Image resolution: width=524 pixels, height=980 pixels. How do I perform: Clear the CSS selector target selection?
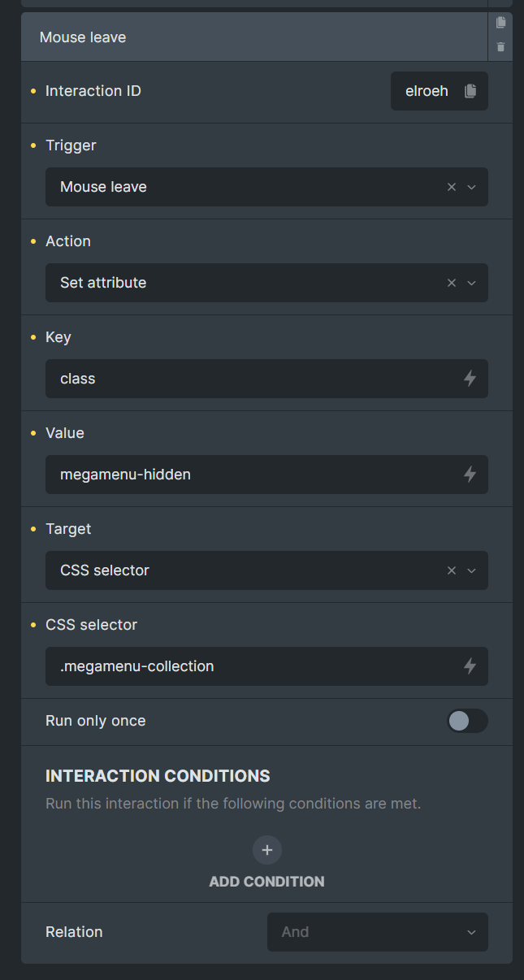pyautogui.click(x=452, y=570)
